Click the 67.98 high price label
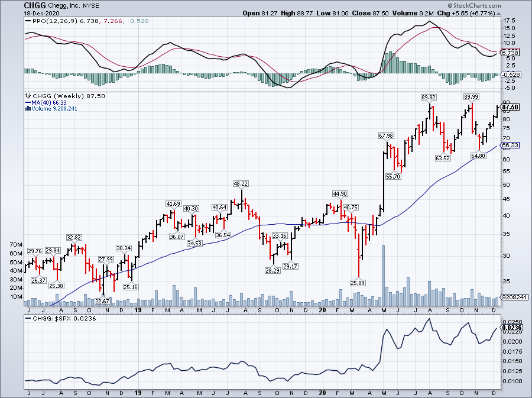532x398 pixels. (386, 135)
